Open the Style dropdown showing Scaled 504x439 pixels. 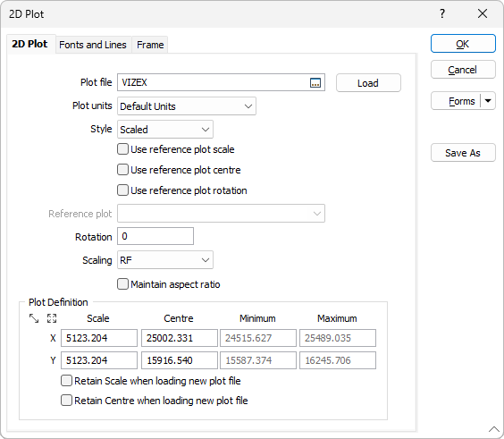(x=165, y=130)
